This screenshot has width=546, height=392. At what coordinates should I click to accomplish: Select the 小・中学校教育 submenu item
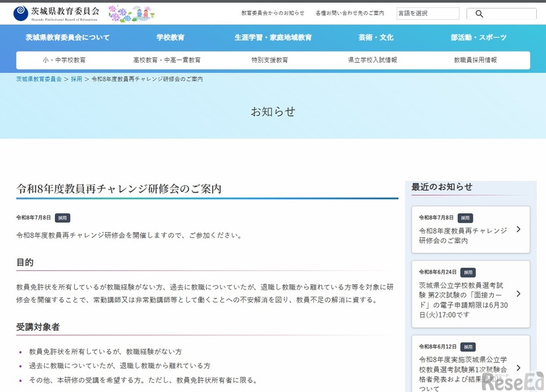[x=64, y=60]
